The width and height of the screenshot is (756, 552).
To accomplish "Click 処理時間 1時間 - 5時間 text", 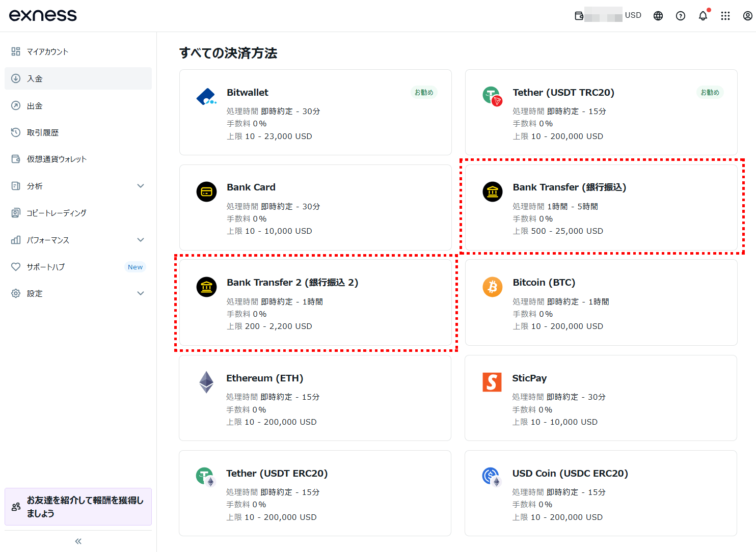I will [555, 206].
